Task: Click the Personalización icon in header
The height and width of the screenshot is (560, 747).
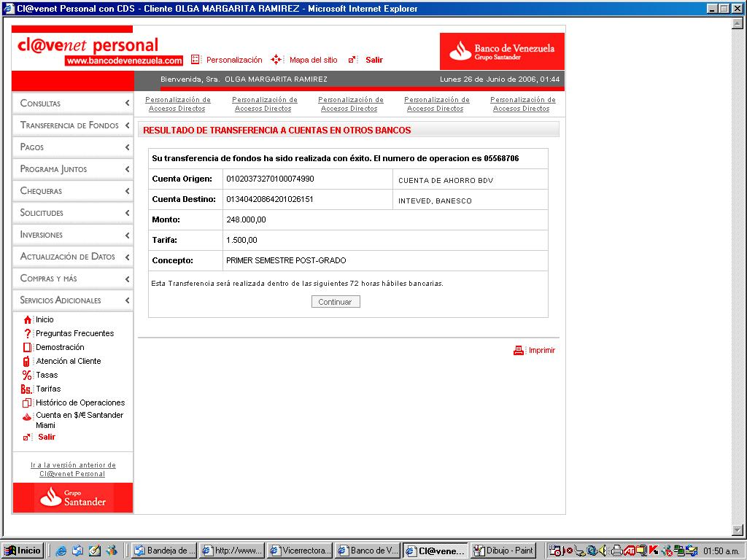Action: point(195,60)
